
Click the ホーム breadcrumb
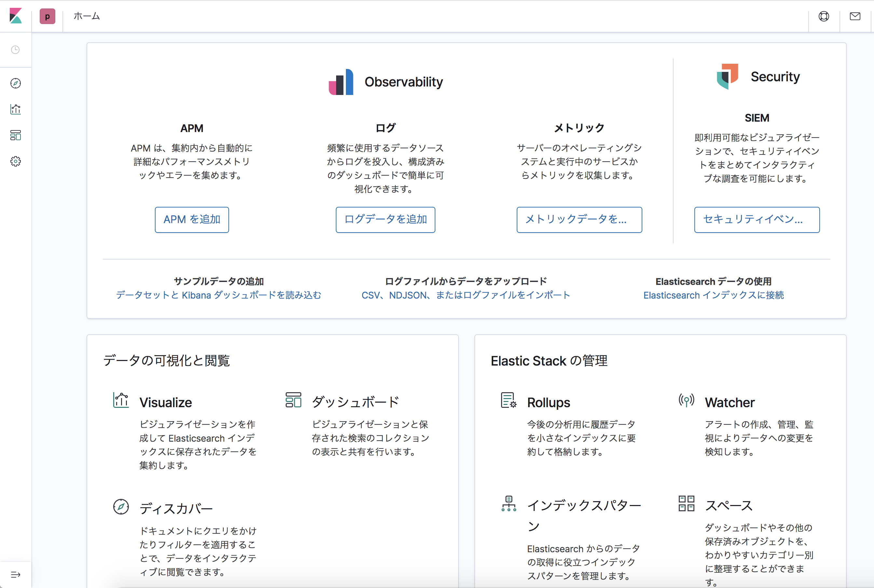coord(87,16)
